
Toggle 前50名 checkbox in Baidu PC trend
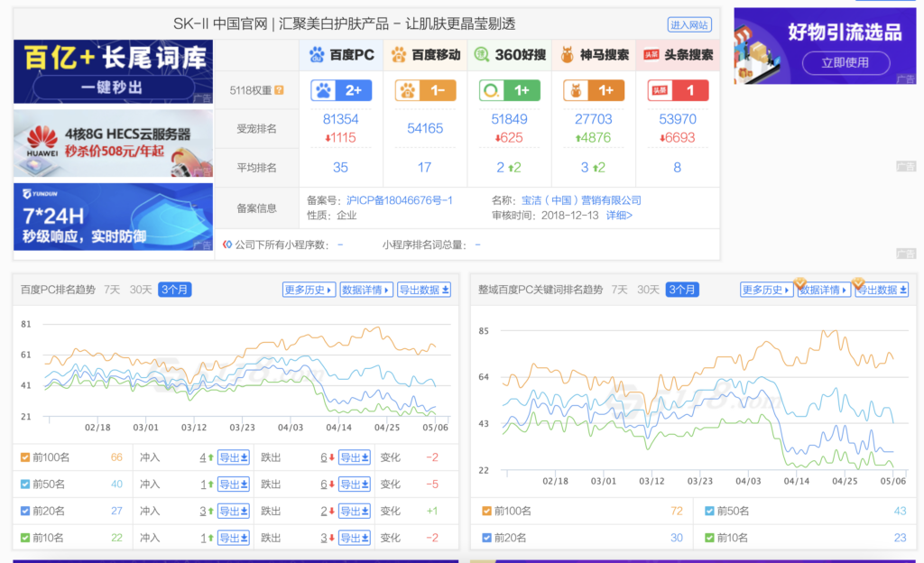[x=24, y=485]
